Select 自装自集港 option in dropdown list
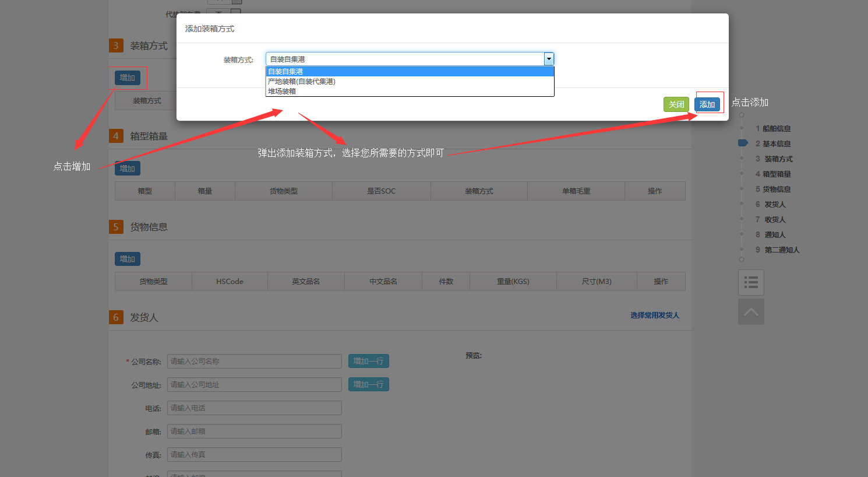The image size is (868, 477). (x=409, y=72)
